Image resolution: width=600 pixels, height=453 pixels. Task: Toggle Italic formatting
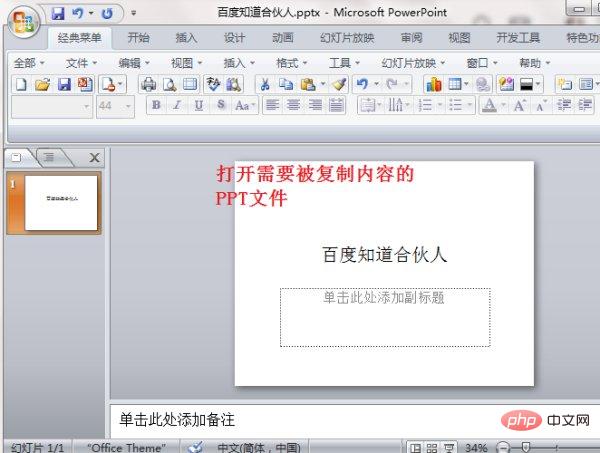[177, 105]
